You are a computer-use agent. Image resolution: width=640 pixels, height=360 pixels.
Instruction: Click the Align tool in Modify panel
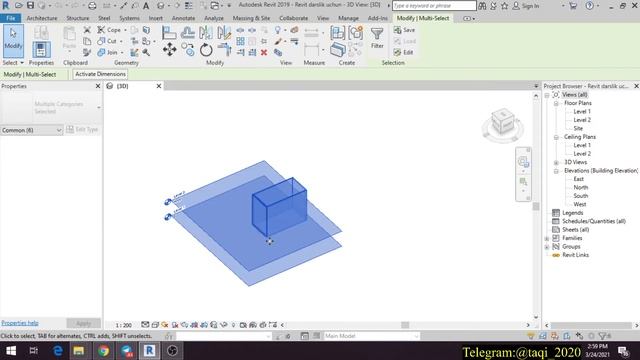(169, 32)
